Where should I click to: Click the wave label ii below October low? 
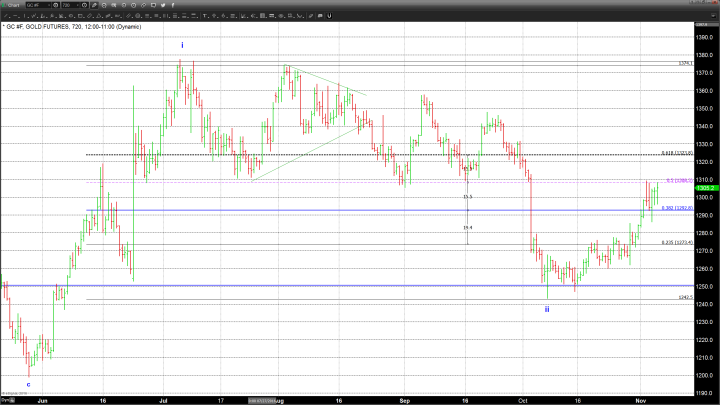pos(547,309)
